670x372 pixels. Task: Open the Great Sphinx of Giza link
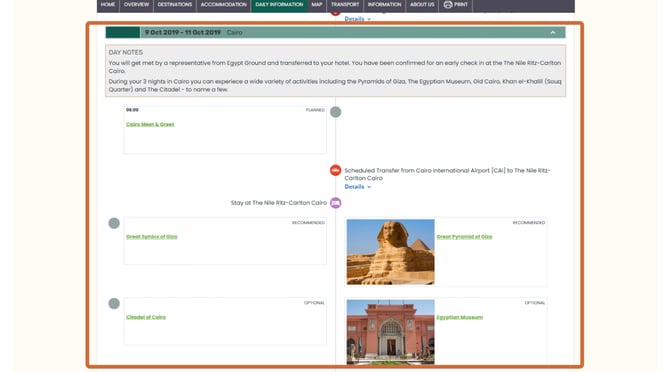tap(151, 237)
